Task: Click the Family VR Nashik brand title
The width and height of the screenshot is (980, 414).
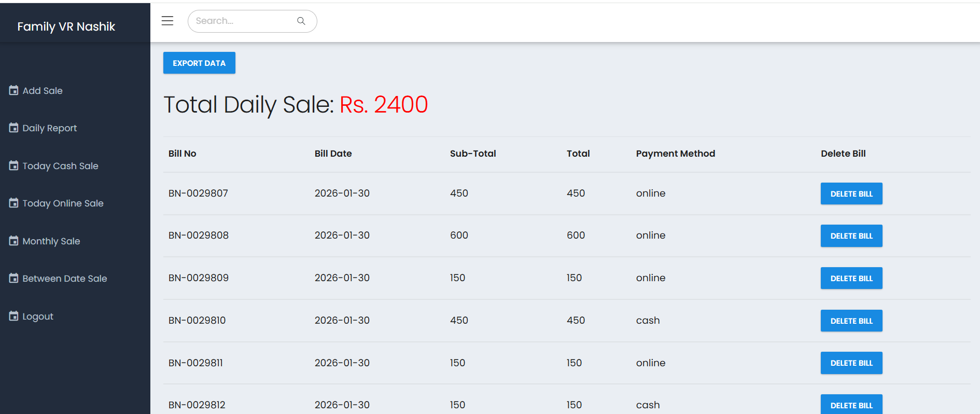Action: (66, 26)
